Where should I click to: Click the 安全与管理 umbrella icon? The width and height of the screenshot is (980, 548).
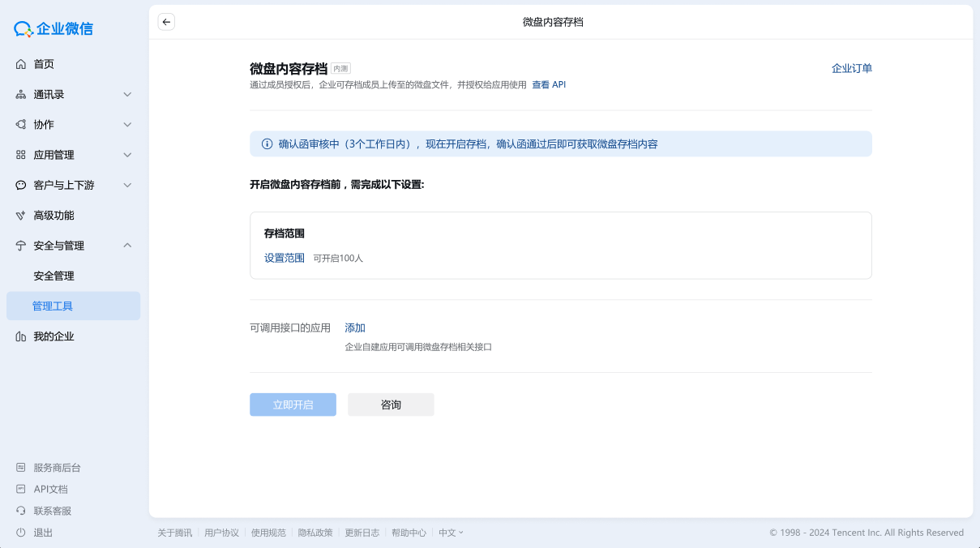(x=20, y=245)
